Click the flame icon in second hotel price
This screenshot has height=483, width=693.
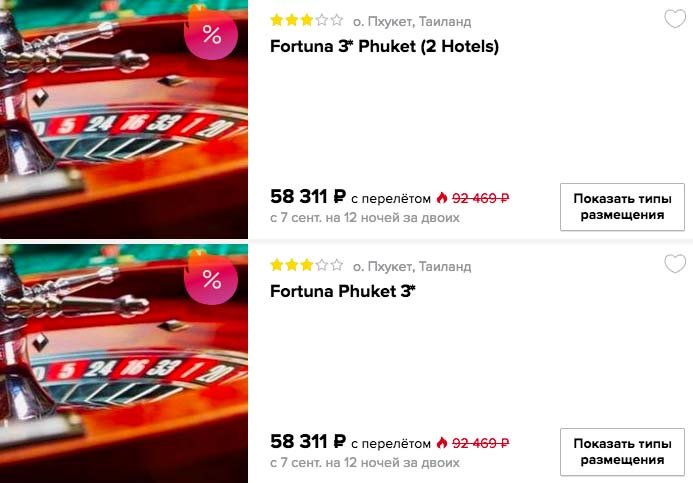pos(442,442)
